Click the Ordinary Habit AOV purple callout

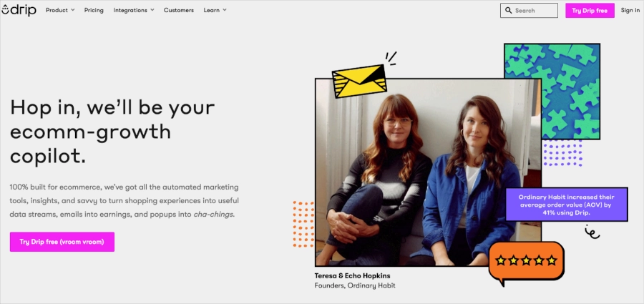click(567, 205)
